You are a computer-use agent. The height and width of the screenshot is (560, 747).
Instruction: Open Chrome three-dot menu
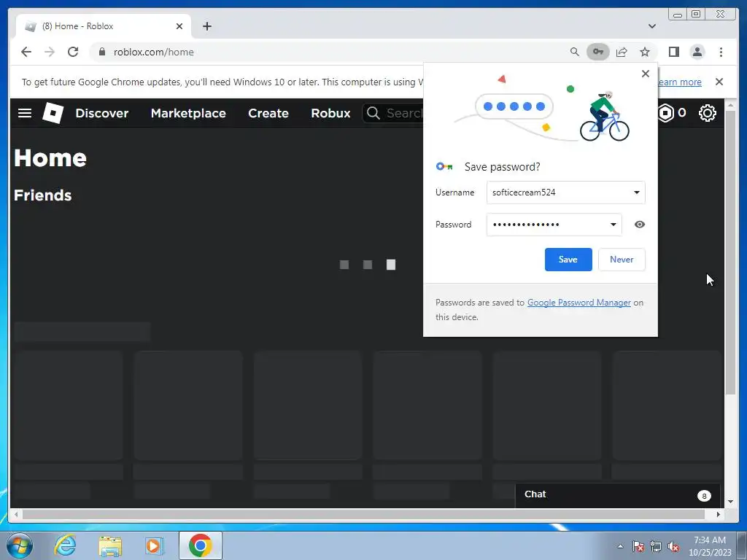(721, 52)
